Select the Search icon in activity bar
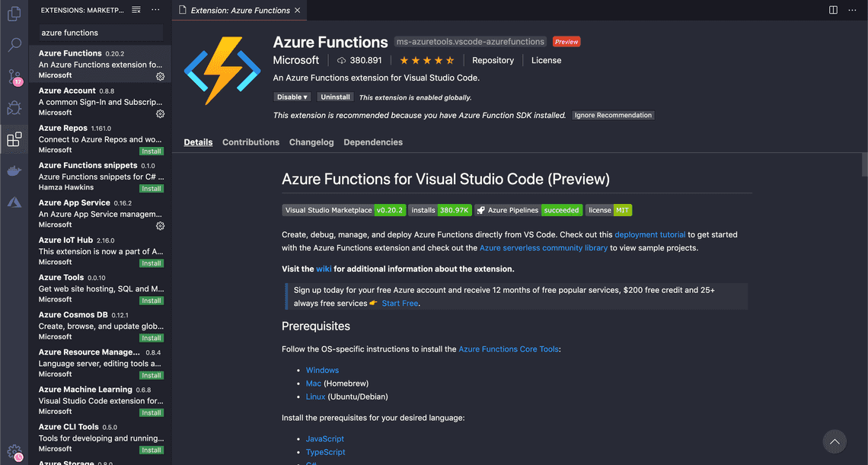 pyautogui.click(x=14, y=46)
